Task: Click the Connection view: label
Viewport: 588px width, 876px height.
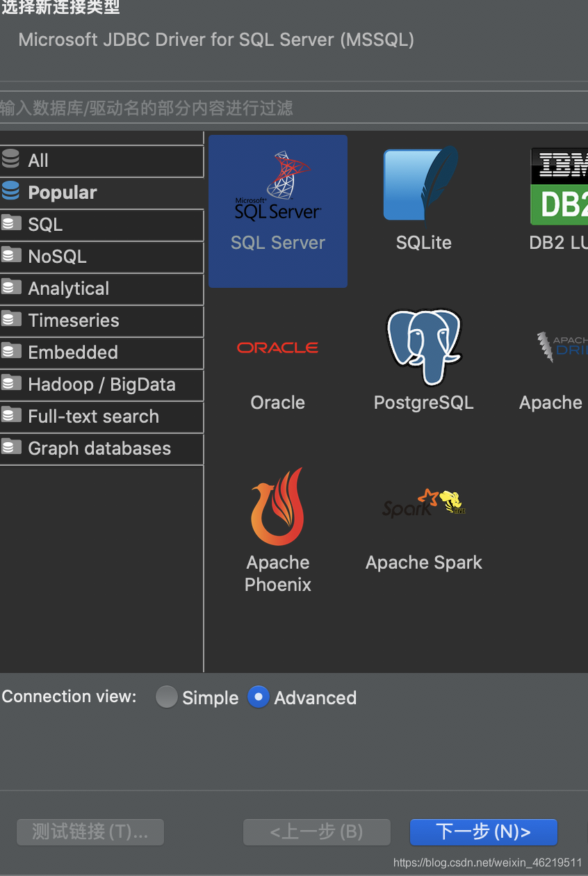Action: (70, 697)
